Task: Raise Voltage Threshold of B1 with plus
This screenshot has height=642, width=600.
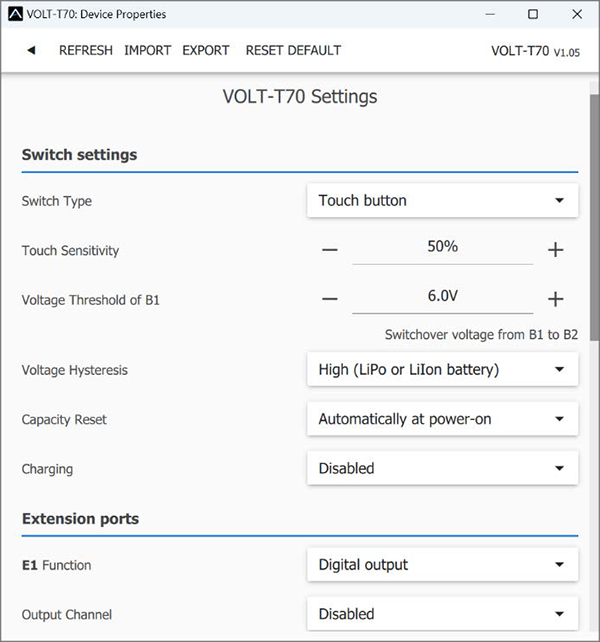Action: tap(556, 299)
